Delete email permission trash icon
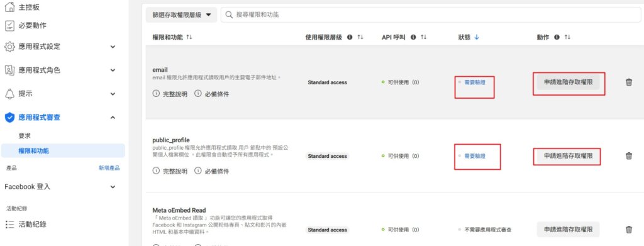The height and width of the screenshot is (246, 644). tap(629, 82)
